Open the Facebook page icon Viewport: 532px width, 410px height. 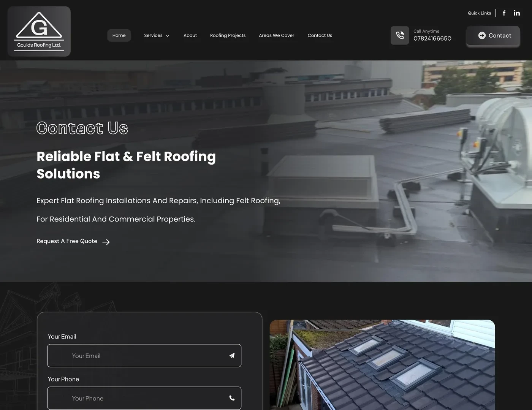pyautogui.click(x=504, y=13)
